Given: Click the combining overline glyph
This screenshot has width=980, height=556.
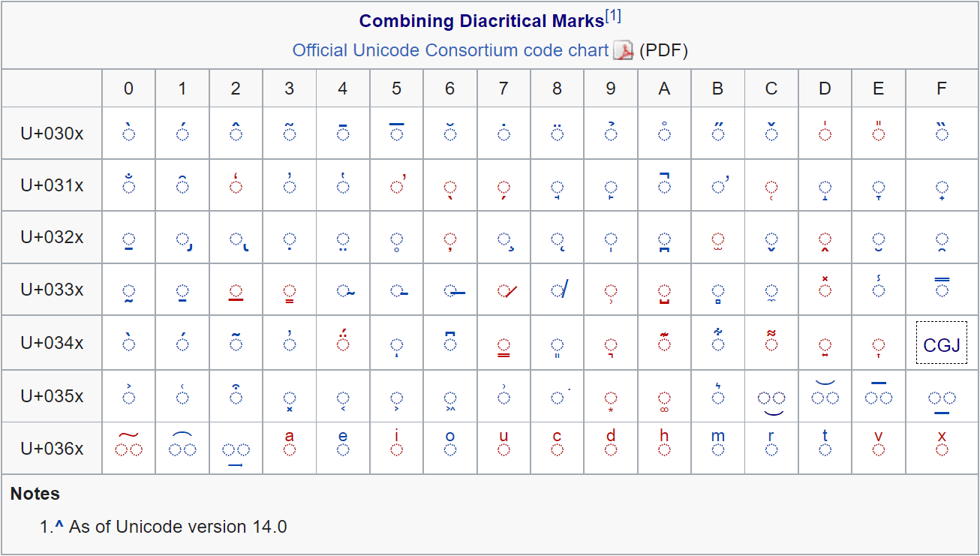Looking at the screenshot, I should pyautogui.click(x=396, y=132).
